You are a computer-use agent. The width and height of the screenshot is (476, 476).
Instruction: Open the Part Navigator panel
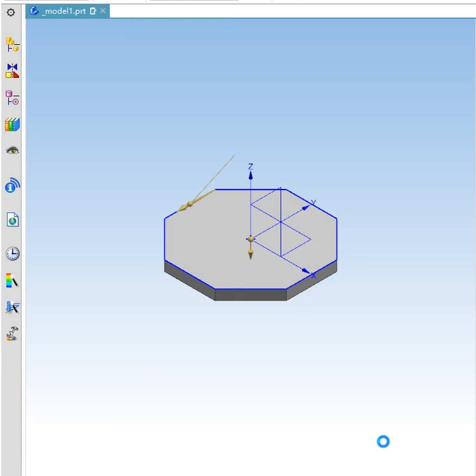coord(12,98)
